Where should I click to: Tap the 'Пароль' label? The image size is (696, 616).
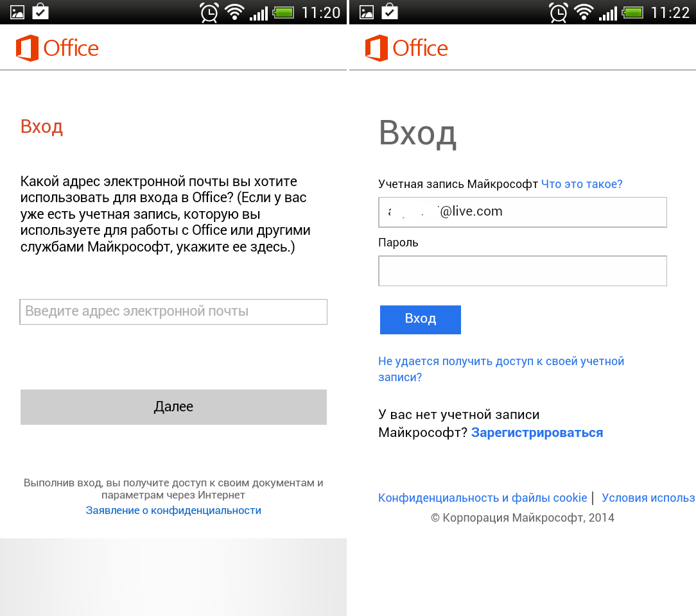pos(398,243)
